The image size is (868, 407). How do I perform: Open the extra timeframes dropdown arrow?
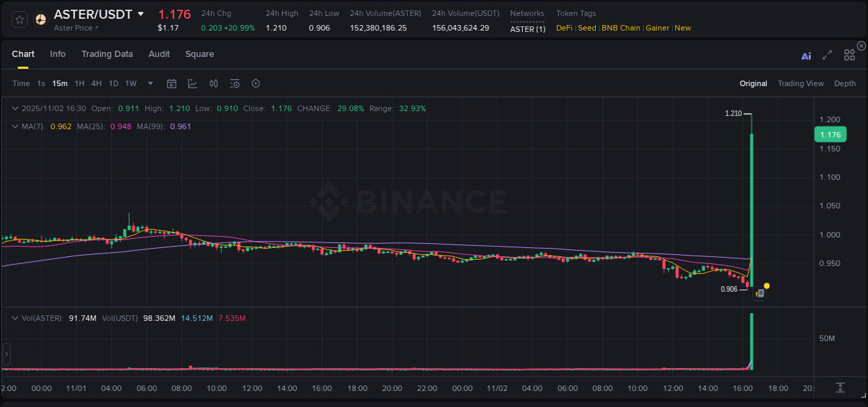coord(149,83)
